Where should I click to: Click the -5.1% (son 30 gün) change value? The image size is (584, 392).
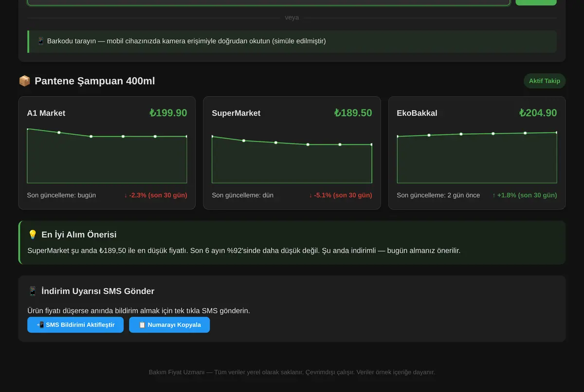(x=341, y=195)
